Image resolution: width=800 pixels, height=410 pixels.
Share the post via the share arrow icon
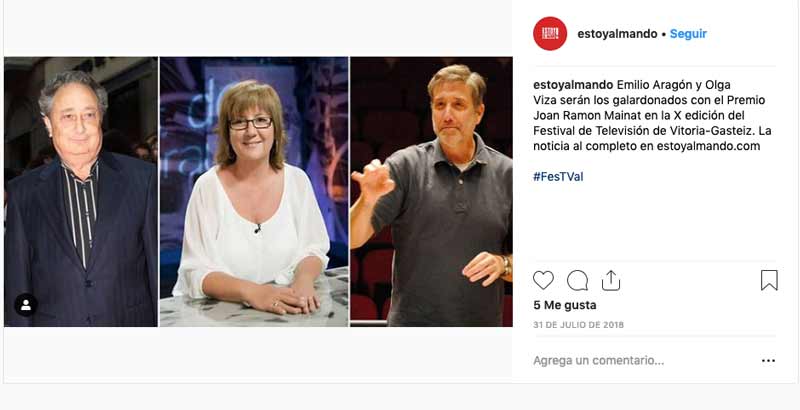tap(611, 280)
